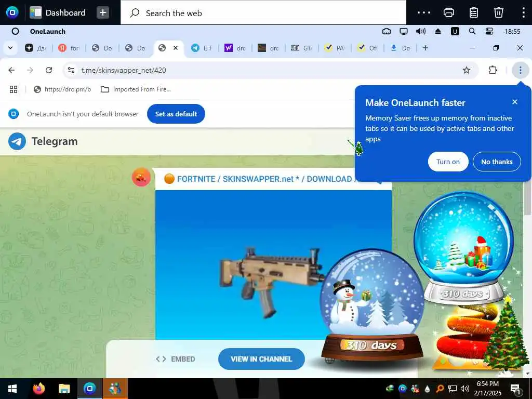Switch to the 'Ofi' tab
This screenshot has height=399, width=532.
pos(368,48)
